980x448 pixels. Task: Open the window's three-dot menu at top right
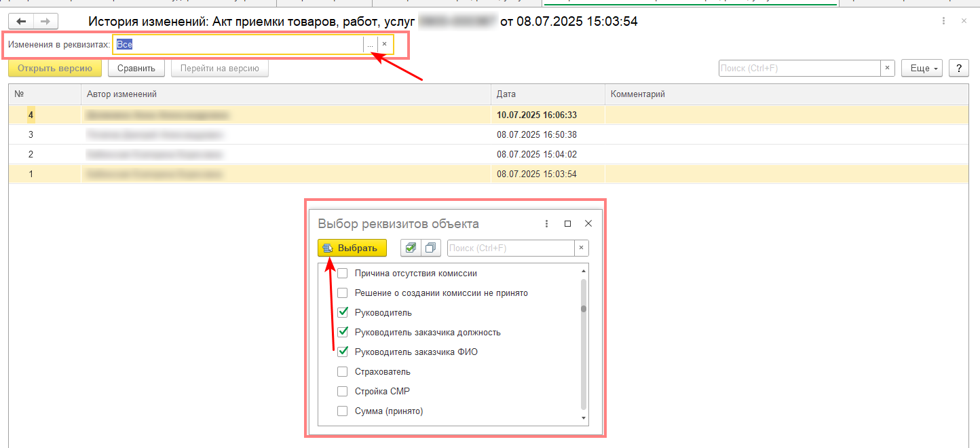tap(944, 21)
